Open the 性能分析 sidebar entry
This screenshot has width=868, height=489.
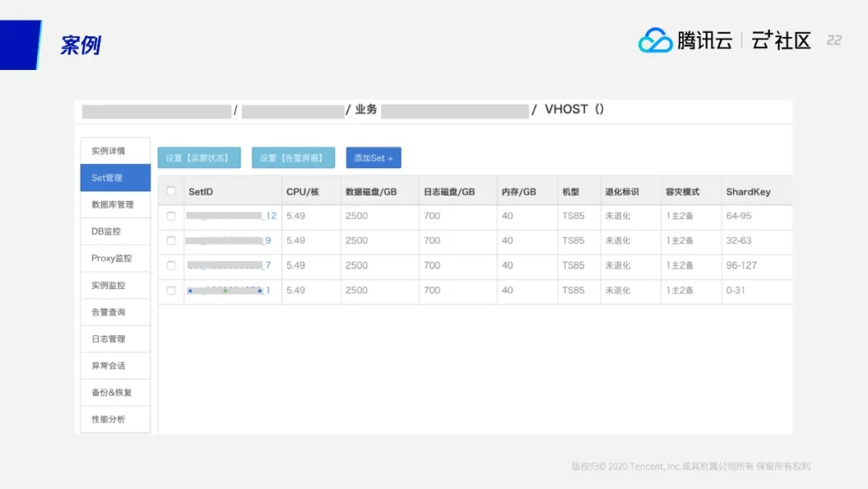click(x=115, y=419)
